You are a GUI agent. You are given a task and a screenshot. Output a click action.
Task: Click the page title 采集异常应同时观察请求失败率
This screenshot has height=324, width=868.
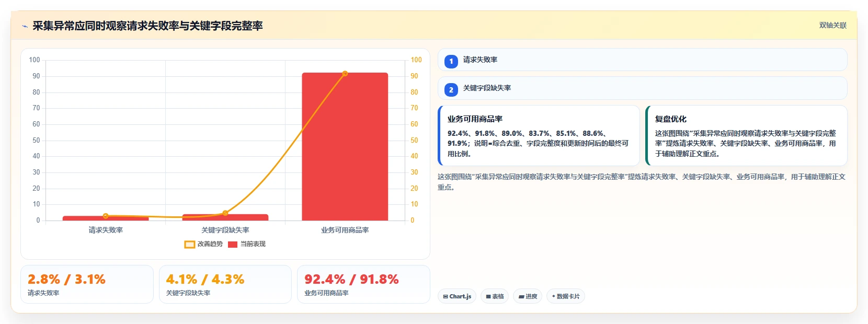click(x=147, y=26)
